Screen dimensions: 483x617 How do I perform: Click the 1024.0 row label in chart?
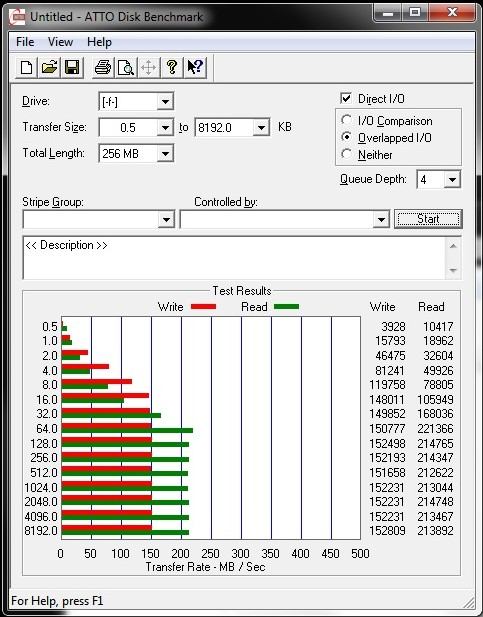tap(41, 488)
